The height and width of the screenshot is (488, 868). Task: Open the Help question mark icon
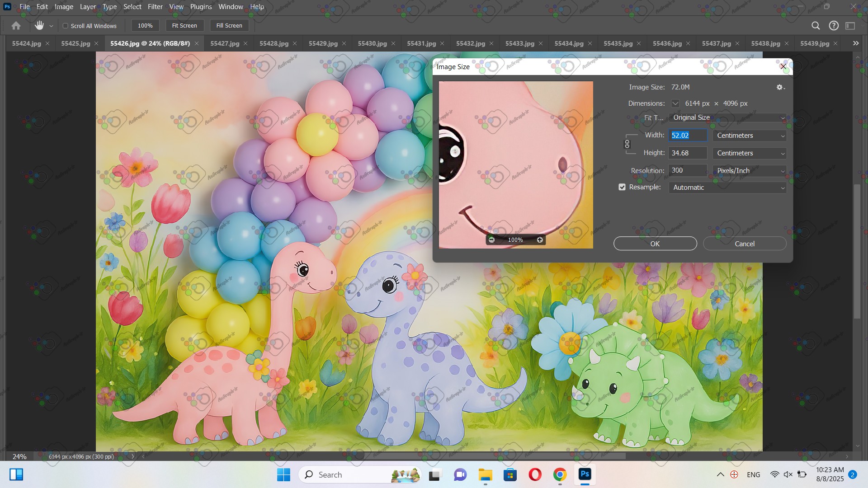click(834, 26)
